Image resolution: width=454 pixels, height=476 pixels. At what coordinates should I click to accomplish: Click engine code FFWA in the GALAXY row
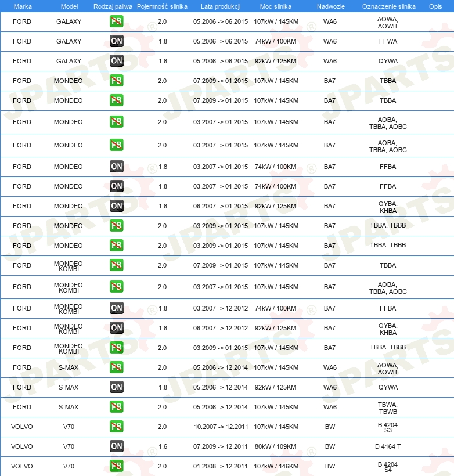[388, 41]
